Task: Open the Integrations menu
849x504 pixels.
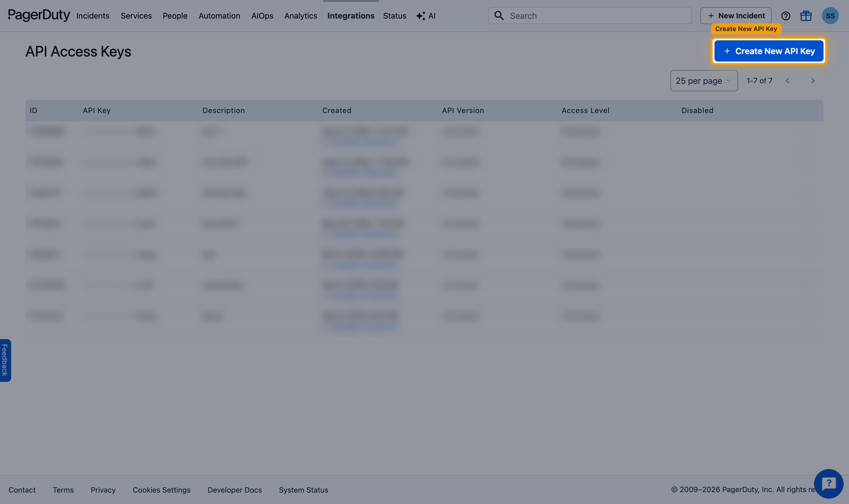Action: coord(351,16)
